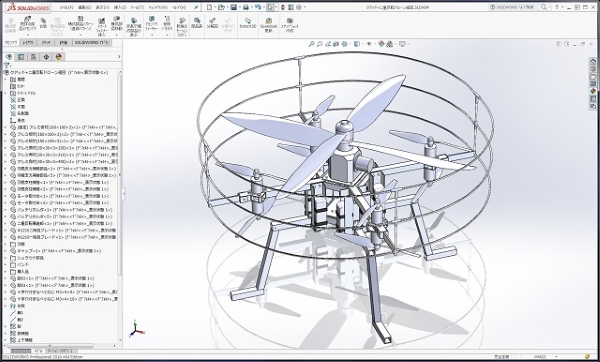
Task: Click the 部品表 command button
Action: [x=197, y=23]
